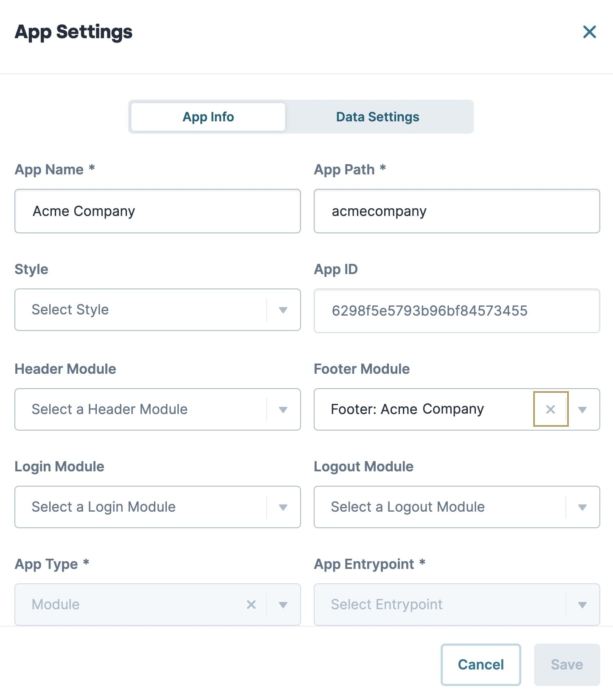Image resolution: width=613 pixels, height=700 pixels.
Task: Open the App Entrypoint dropdown arrow
Action: (582, 605)
